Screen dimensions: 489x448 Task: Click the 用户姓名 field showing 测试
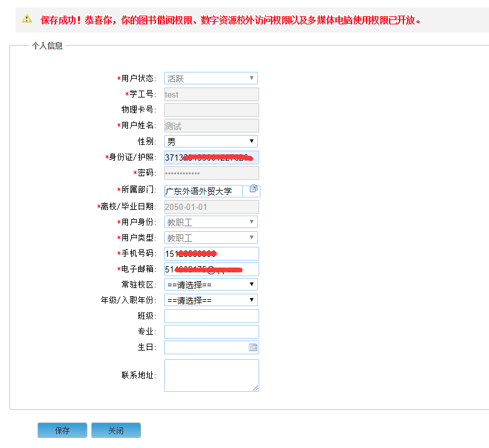click(x=212, y=126)
